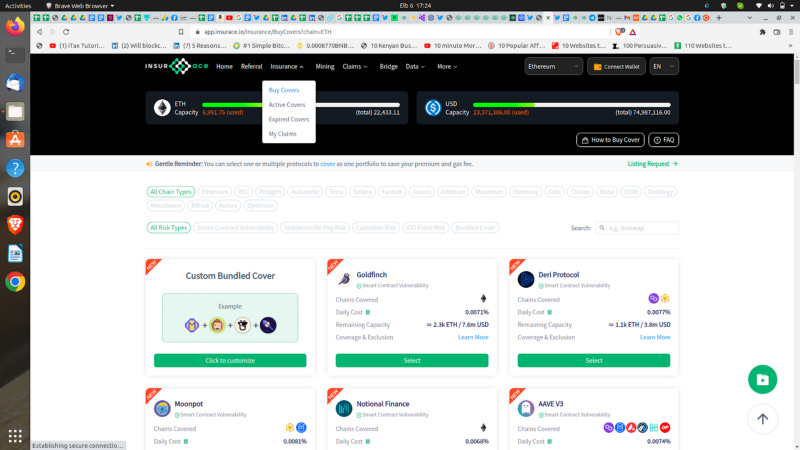The image size is (800, 450).
Task: Go back to the previous page
Action: [39, 32]
